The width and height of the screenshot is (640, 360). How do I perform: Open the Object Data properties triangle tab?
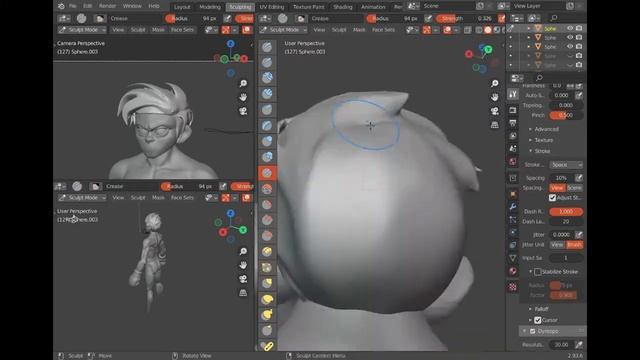pyautogui.click(x=513, y=258)
